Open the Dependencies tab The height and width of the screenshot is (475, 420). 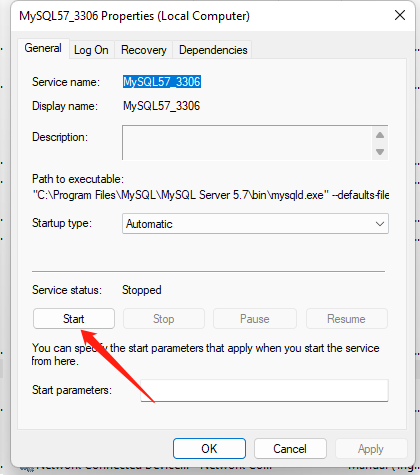click(x=213, y=50)
